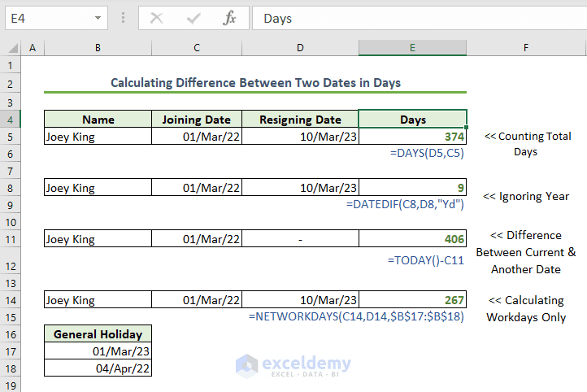Image resolution: width=587 pixels, height=392 pixels.
Task: Click the 01/Mar/22 cell in row 11
Action: 197,239
